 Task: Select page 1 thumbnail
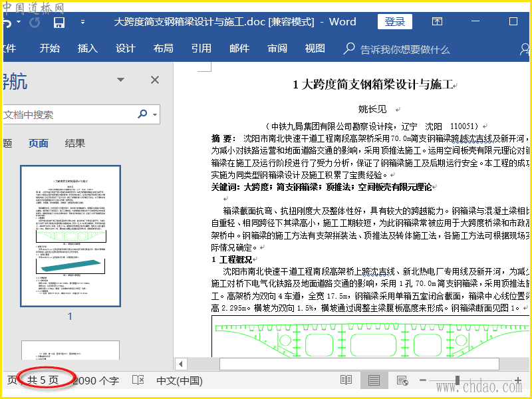[x=70, y=236]
